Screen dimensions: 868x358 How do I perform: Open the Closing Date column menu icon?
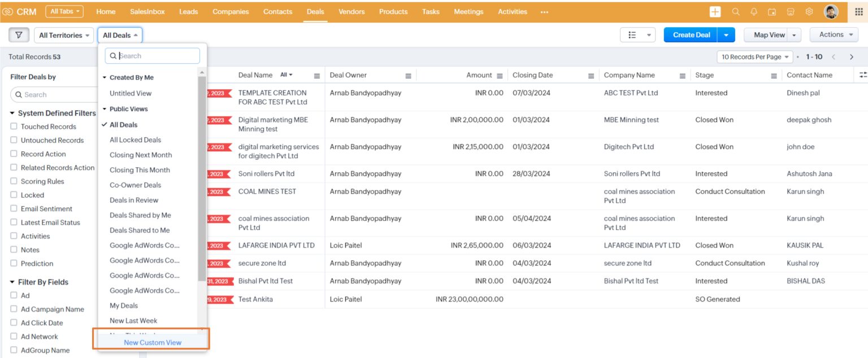pyautogui.click(x=591, y=76)
